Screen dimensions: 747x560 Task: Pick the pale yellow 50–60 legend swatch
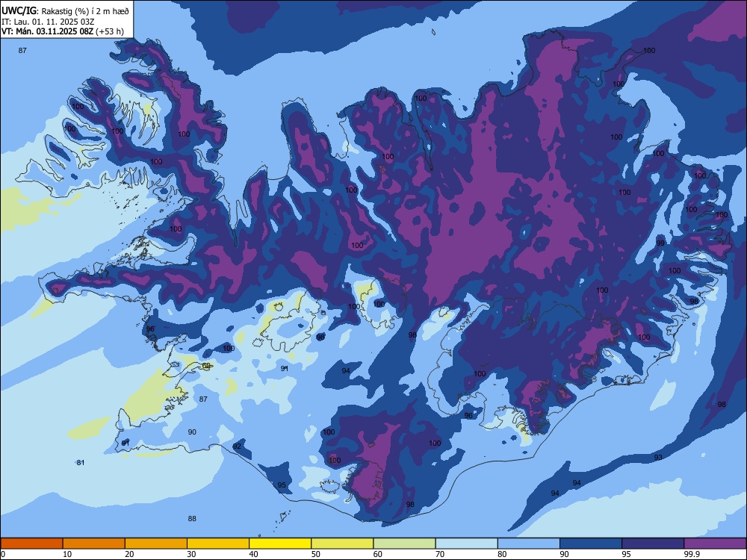click(x=343, y=544)
